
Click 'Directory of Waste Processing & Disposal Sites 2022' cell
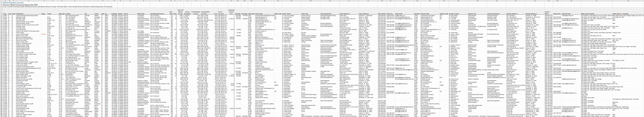coord(20,5)
